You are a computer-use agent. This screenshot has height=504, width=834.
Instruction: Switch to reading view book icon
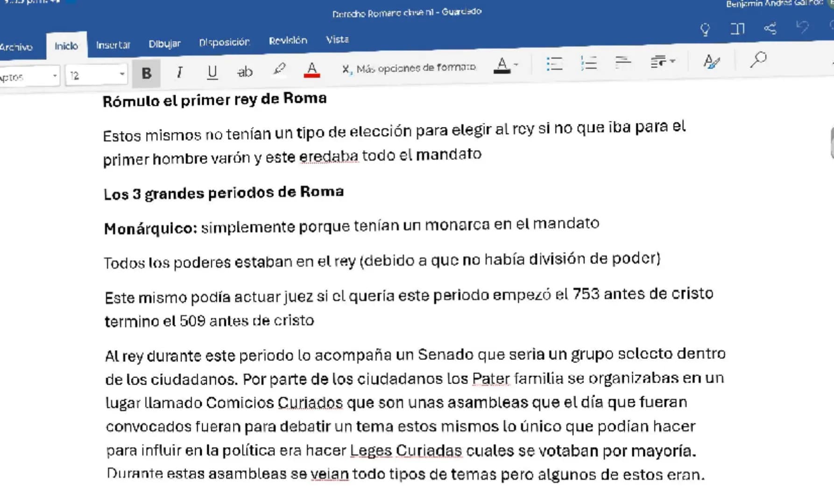click(x=738, y=29)
